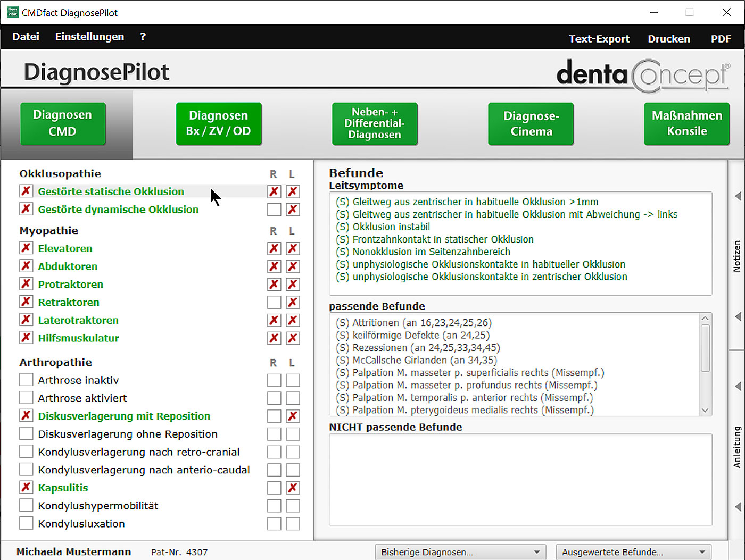Open the Diagnosen CMD section
Viewport: 745px width, 560px height.
(63, 123)
